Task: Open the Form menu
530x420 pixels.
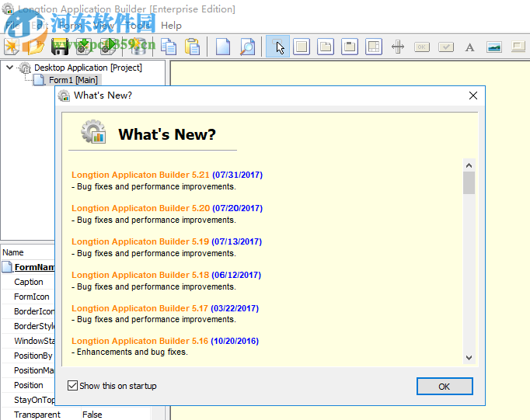Action: coord(70,26)
